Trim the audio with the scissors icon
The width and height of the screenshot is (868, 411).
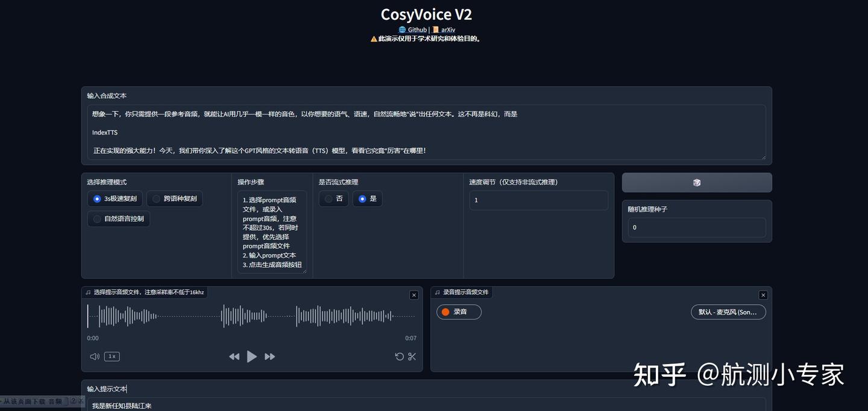[x=412, y=356]
